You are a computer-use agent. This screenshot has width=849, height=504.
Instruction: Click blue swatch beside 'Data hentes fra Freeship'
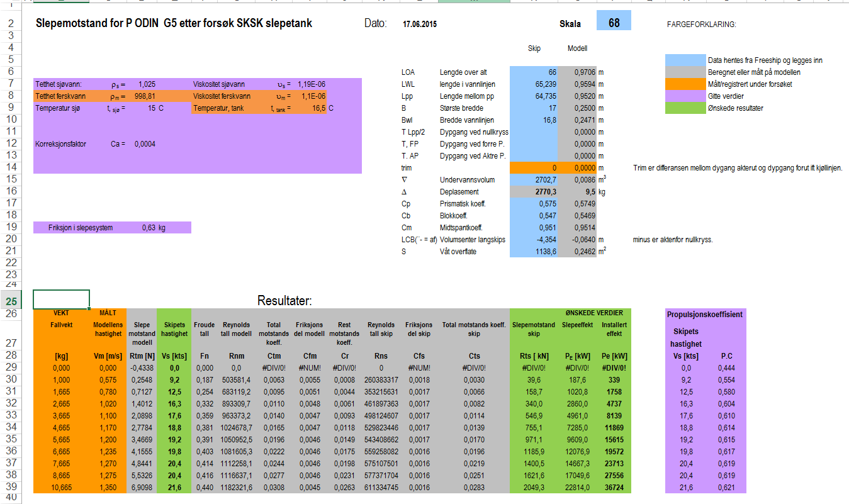pyautogui.click(x=684, y=60)
